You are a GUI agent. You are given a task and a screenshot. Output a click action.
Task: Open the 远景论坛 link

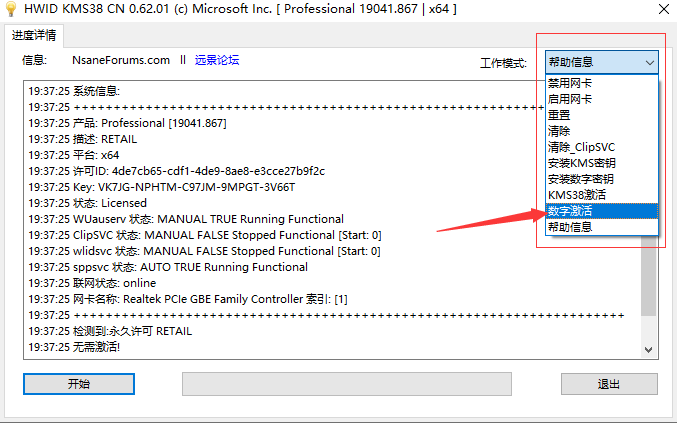pos(217,60)
